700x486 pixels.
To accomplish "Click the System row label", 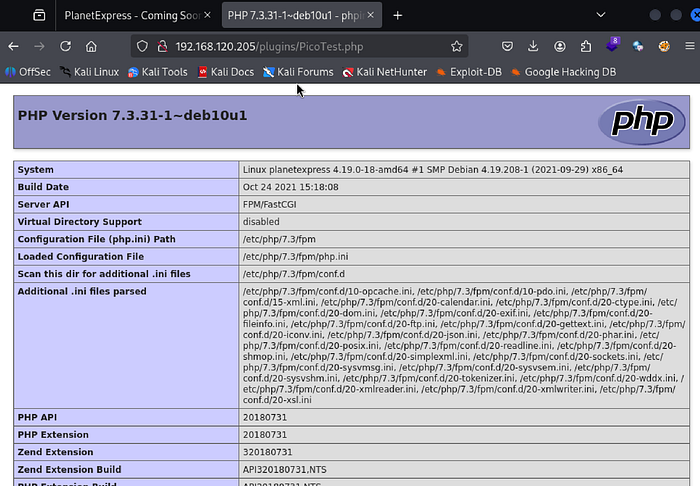I will [x=36, y=170].
